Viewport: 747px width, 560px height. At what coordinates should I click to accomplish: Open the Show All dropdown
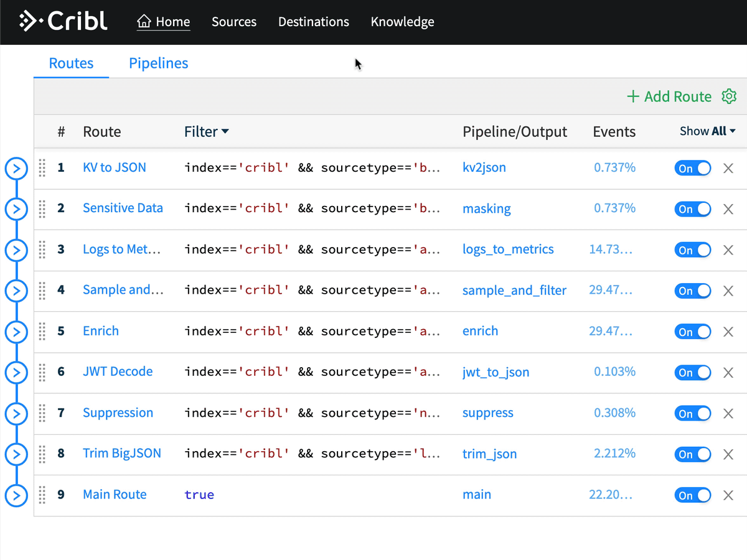point(707,131)
